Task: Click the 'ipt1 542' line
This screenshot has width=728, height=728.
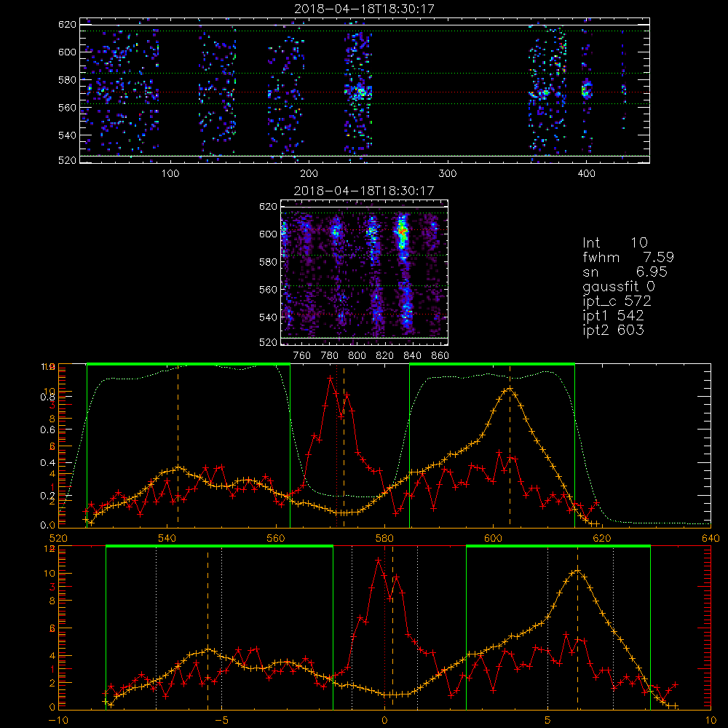Action: tap(613, 316)
